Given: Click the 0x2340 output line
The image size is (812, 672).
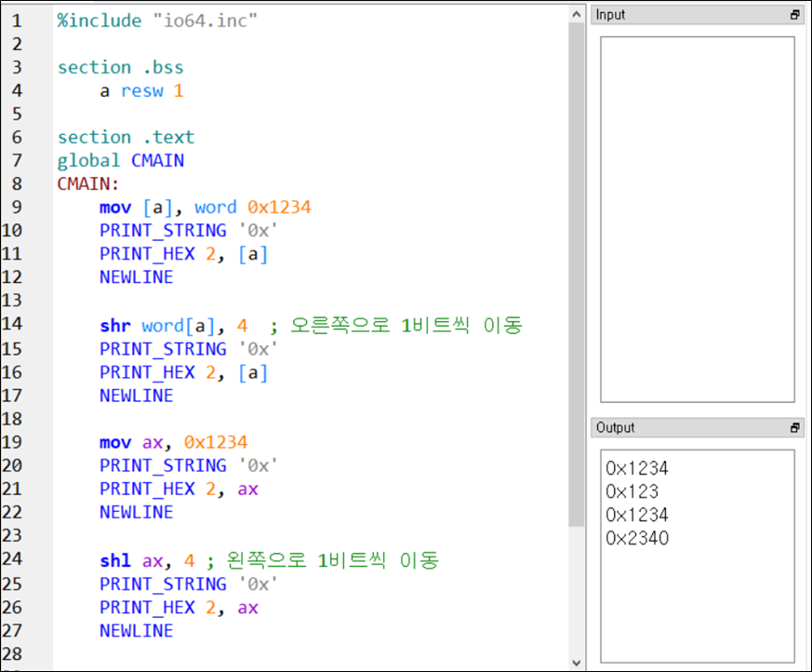Looking at the screenshot, I should pyautogui.click(x=637, y=538).
